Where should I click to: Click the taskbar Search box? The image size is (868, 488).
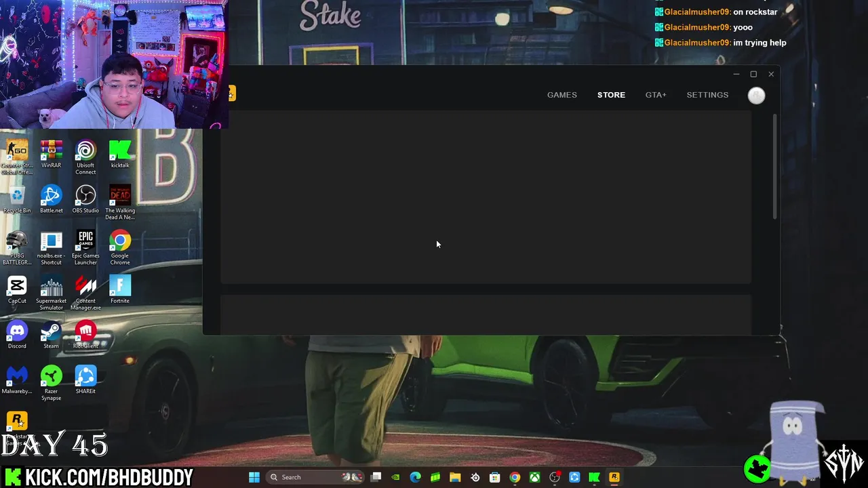[315, 477]
